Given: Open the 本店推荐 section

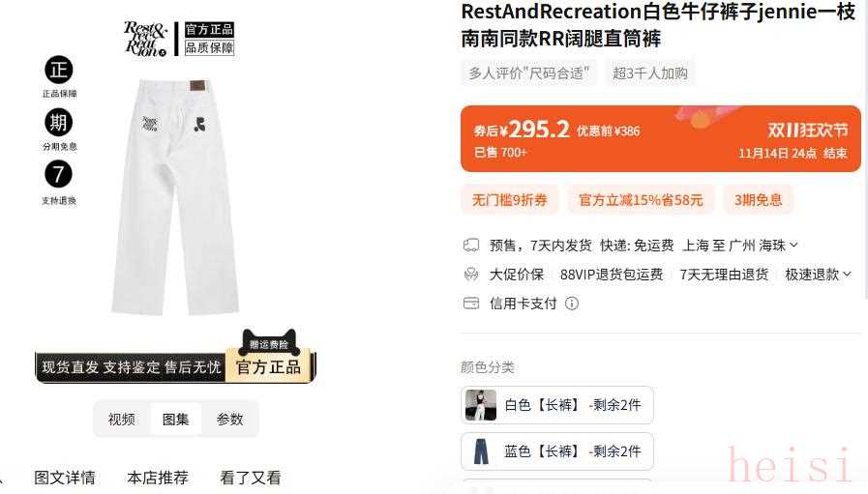Looking at the screenshot, I should pyautogui.click(x=158, y=478).
